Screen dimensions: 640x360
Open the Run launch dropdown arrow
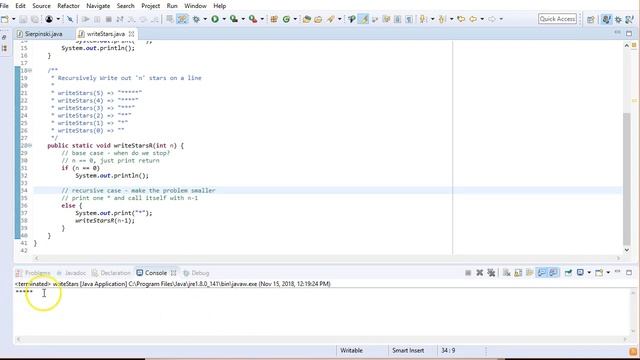pos(224,19)
